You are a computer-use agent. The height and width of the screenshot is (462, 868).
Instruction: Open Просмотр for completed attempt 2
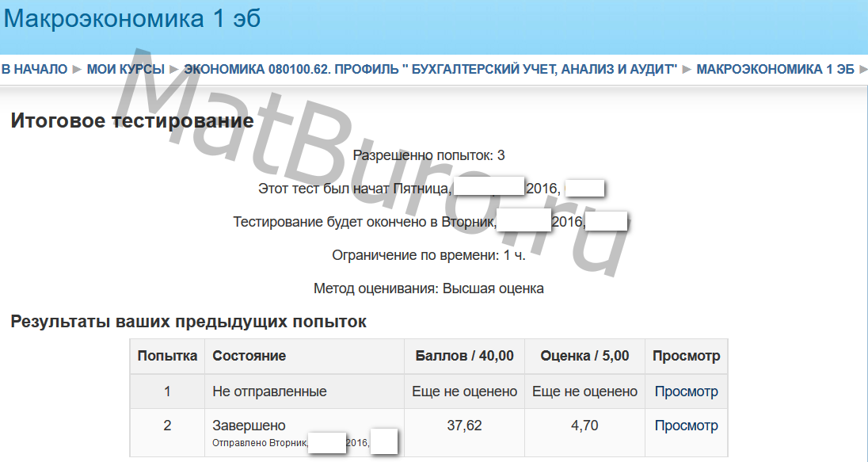[x=686, y=426]
